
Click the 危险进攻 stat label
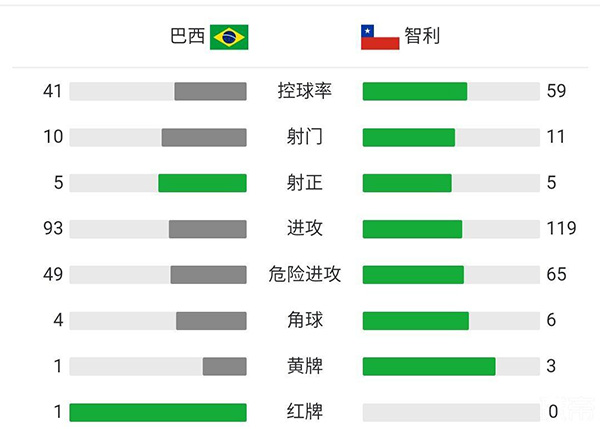(304, 274)
